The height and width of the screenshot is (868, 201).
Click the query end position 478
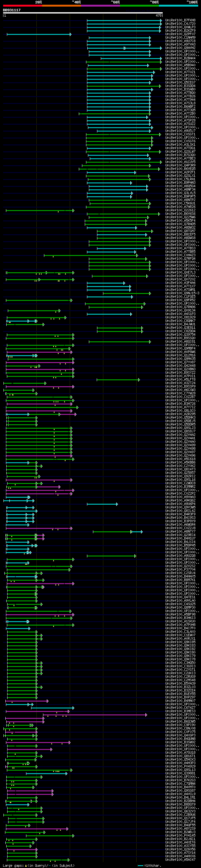point(159,15)
